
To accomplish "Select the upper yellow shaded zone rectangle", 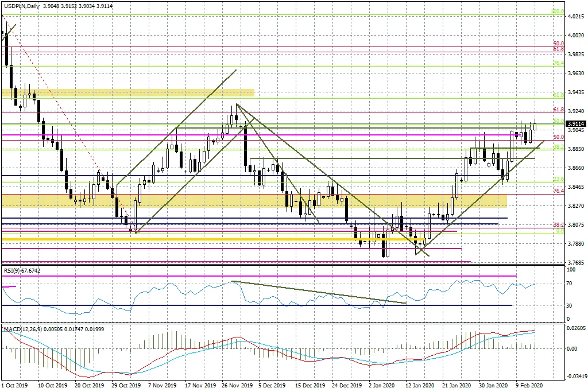I will (127, 92).
